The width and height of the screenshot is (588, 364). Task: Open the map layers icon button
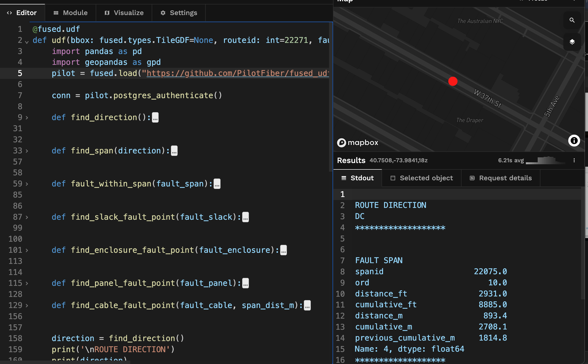coord(572,42)
